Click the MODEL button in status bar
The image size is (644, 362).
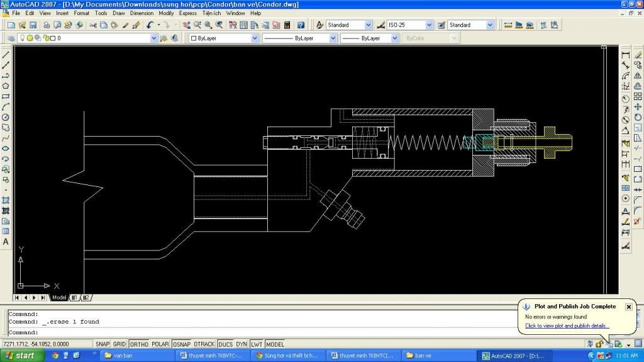[x=275, y=344]
